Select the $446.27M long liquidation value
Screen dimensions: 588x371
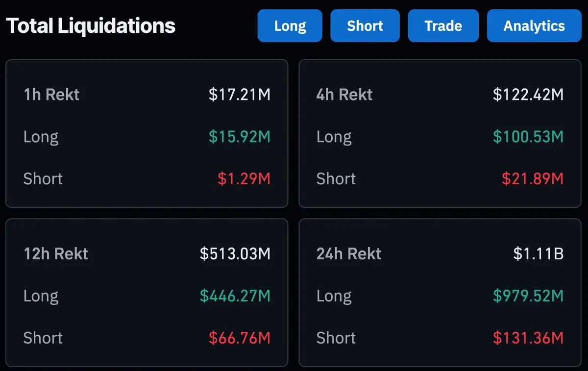pos(235,296)
